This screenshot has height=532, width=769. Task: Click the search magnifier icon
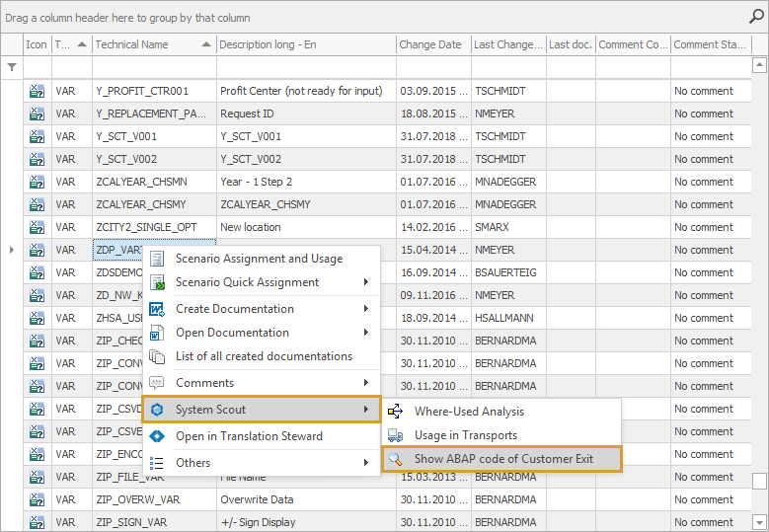[756, 16]
